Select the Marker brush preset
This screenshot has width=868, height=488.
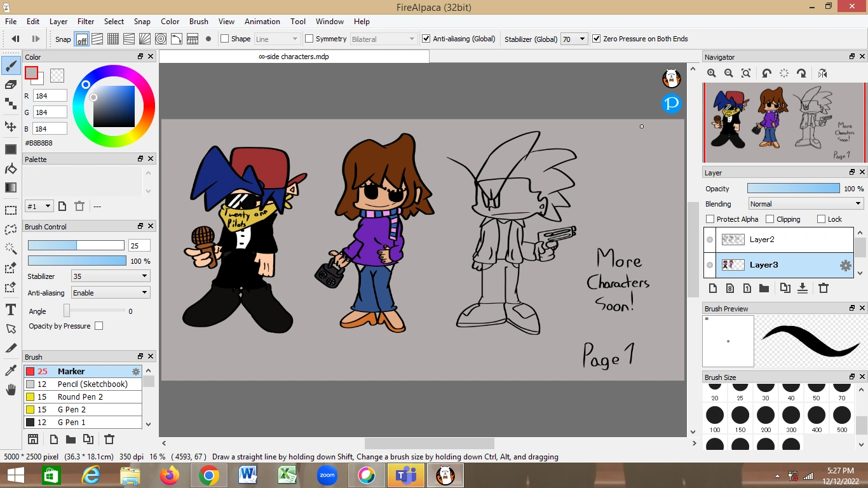pyautogui.click(x=71, y=371)
